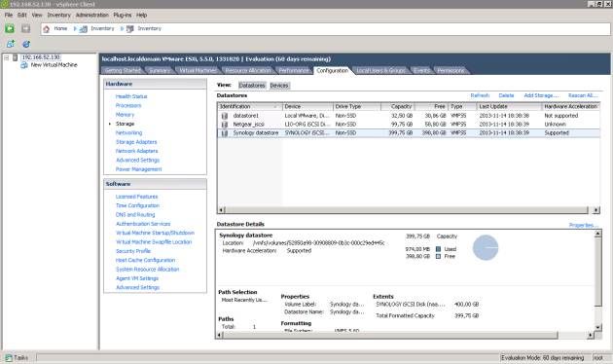Click the Free color legend swatch
The height and width of the screenshot is (364, 613).
tap(438, 257)
